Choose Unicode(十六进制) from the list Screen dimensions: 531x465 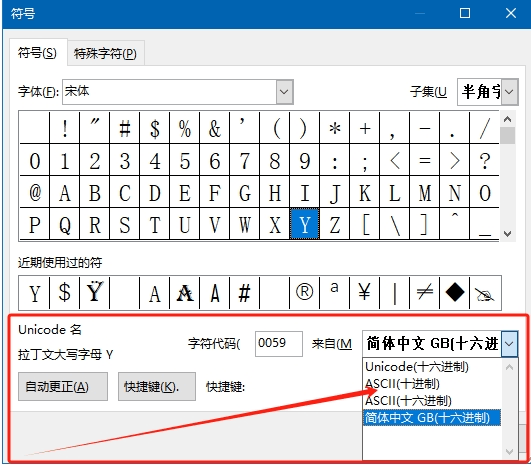[x=432, y=367]
